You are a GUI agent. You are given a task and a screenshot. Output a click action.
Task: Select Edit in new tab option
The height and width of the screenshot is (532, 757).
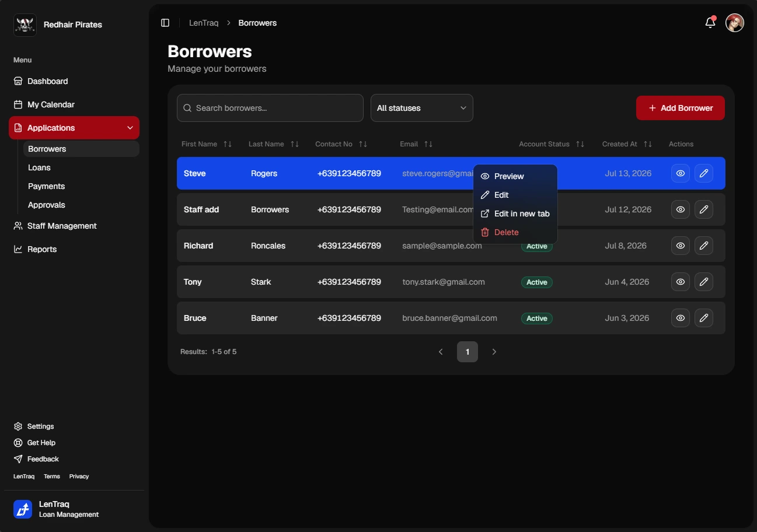(515, 213)
